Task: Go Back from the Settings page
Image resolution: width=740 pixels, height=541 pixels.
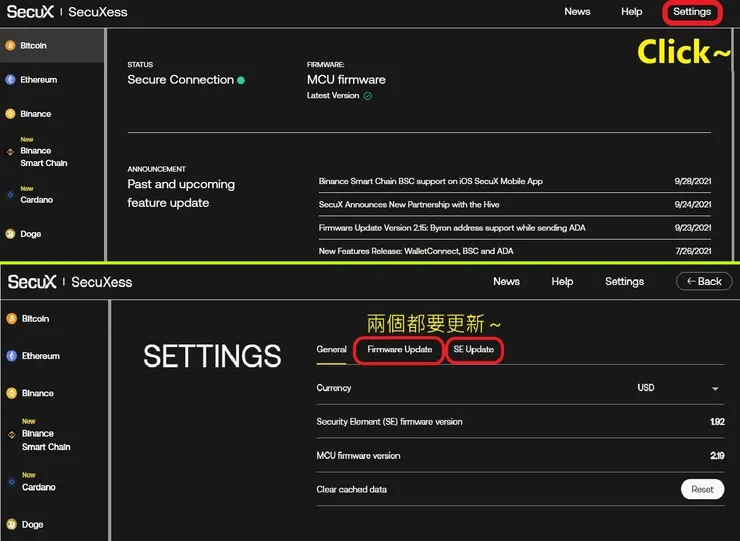Action: 704,281
